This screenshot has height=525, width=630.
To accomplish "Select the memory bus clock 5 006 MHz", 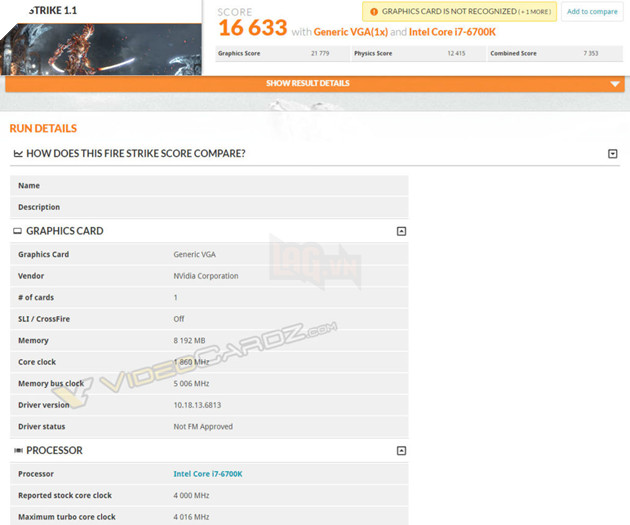I will click(191, 384).
